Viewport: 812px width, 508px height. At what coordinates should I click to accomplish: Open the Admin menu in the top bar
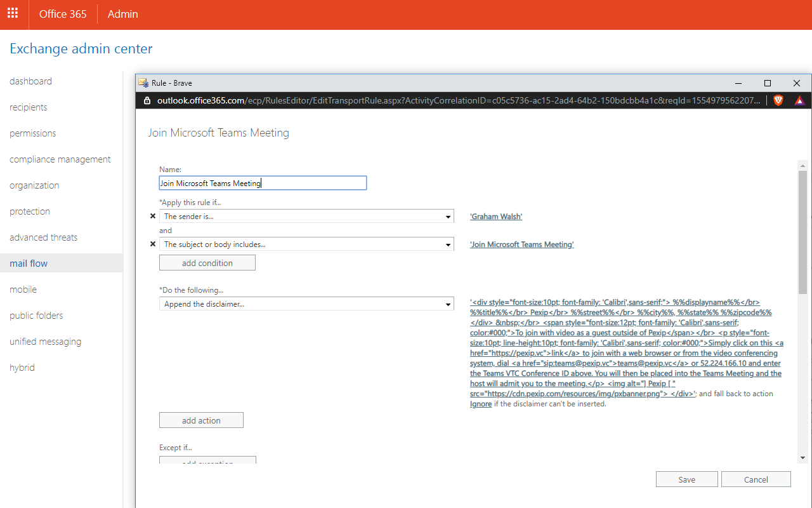[122, 13]
